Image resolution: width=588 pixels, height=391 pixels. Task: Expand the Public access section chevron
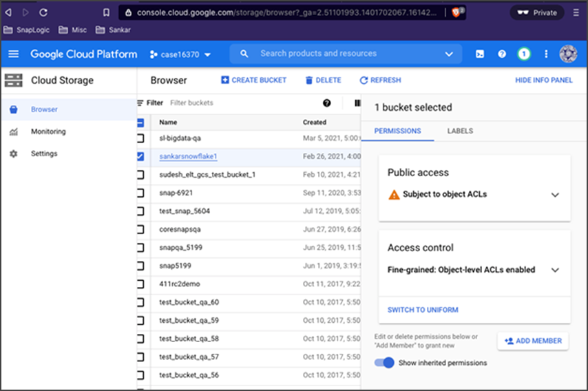(x=555, y=195)
